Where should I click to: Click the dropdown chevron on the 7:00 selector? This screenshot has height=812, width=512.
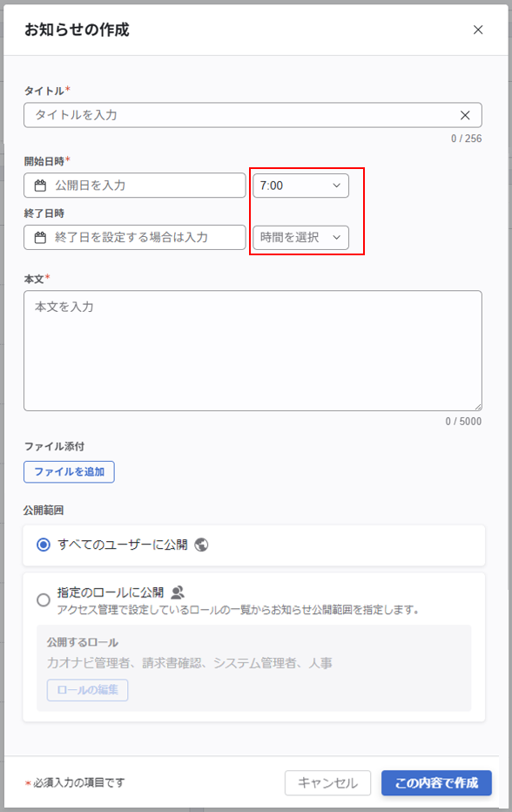[334, 185]
